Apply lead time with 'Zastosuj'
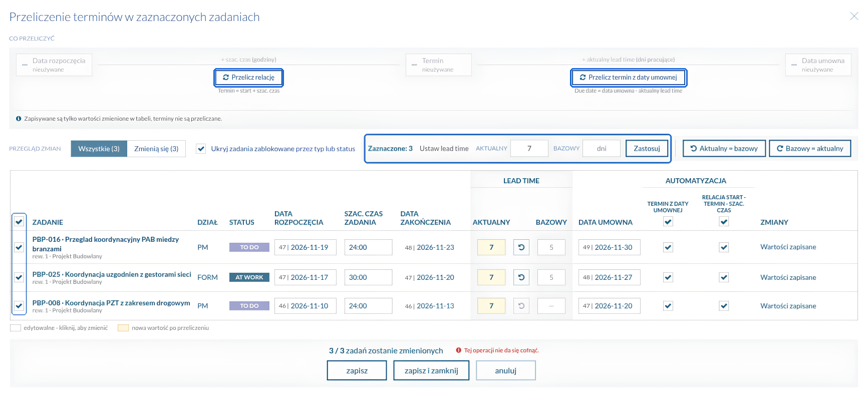The height and width of the screenshot is (420, 868). 647,149
